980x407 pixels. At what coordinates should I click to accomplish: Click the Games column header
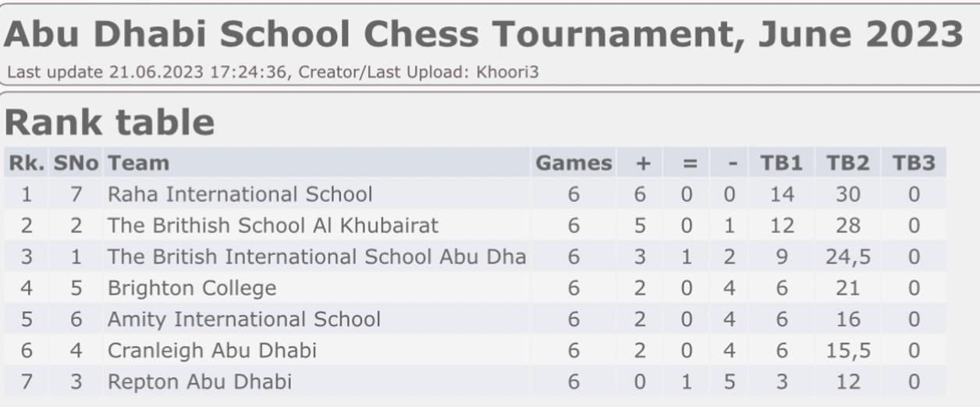click(573, 163)
